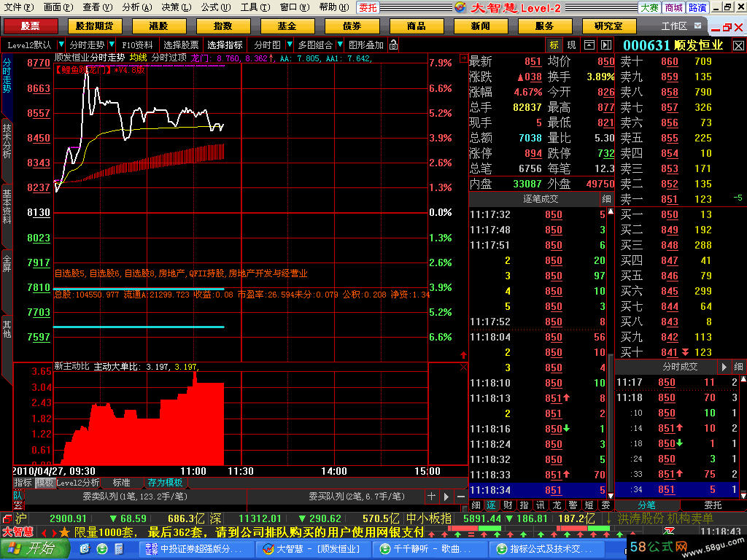Switch bottom tab to 讯
Image resolution: width=747 pixels, height=560 pixels.
(x=541, y=505)
